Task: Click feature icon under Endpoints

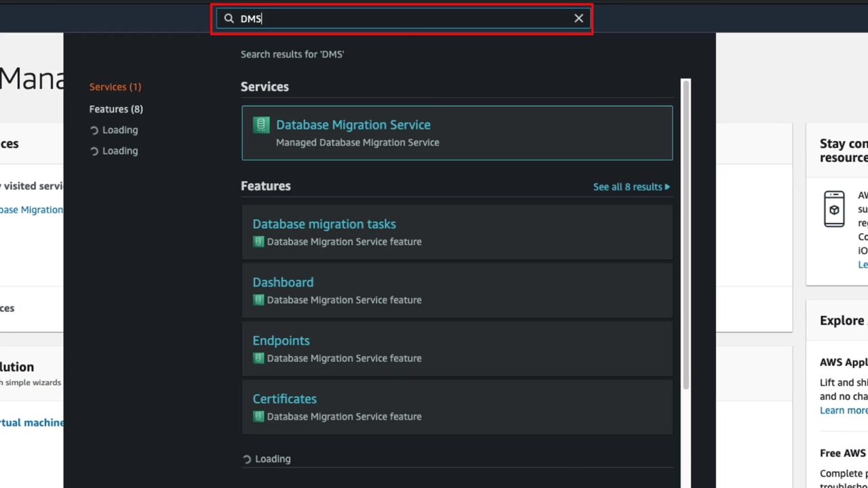Action: 258,359
